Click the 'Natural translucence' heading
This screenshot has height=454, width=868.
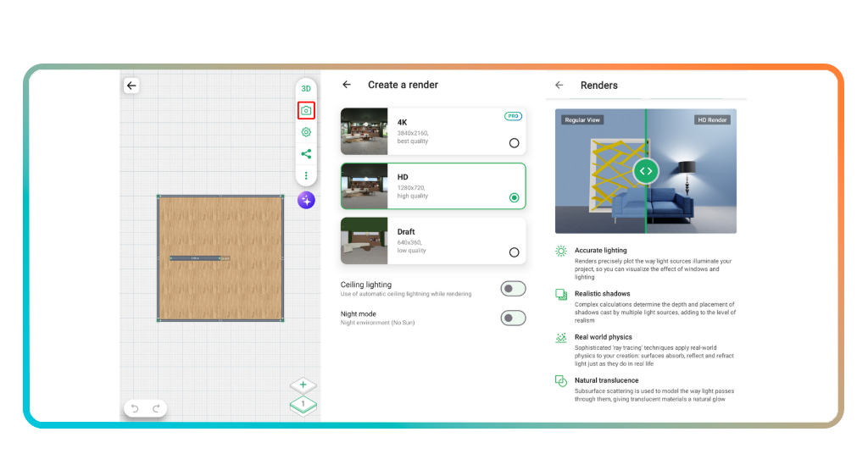click(607, 380)
